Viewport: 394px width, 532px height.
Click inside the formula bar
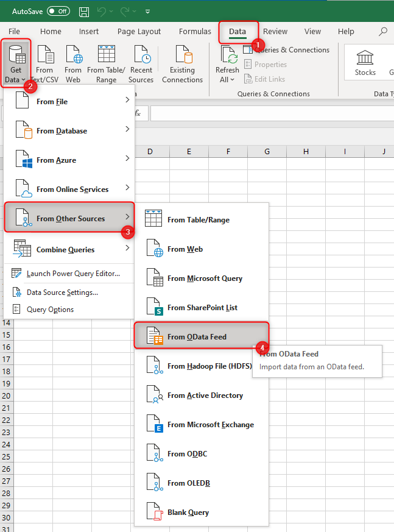[x=272, y=113]
